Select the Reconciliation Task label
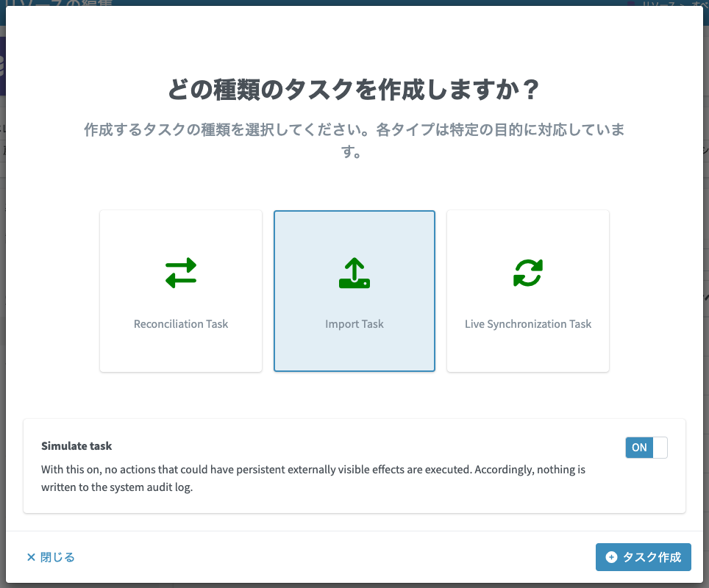This screenshot has width=709, height=588. point(181,324)
